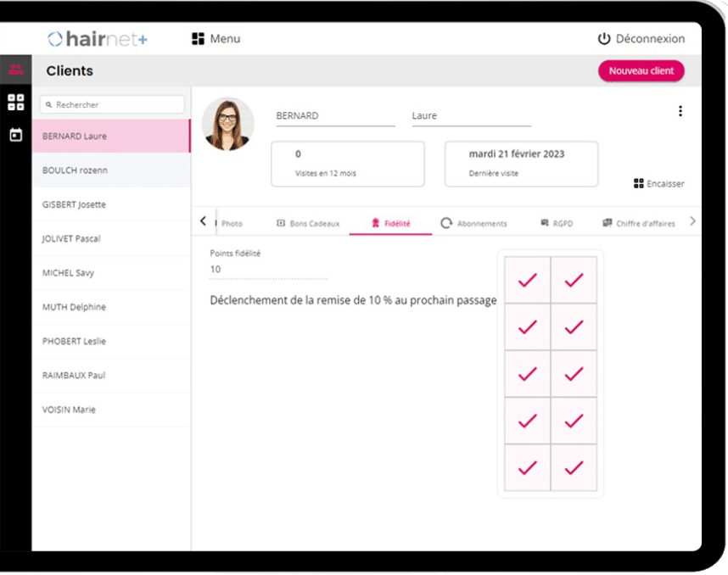Viewport: 728px width, 575px height.
Task: Click Laure Bernard's profile photo
Action: (227, 125)
